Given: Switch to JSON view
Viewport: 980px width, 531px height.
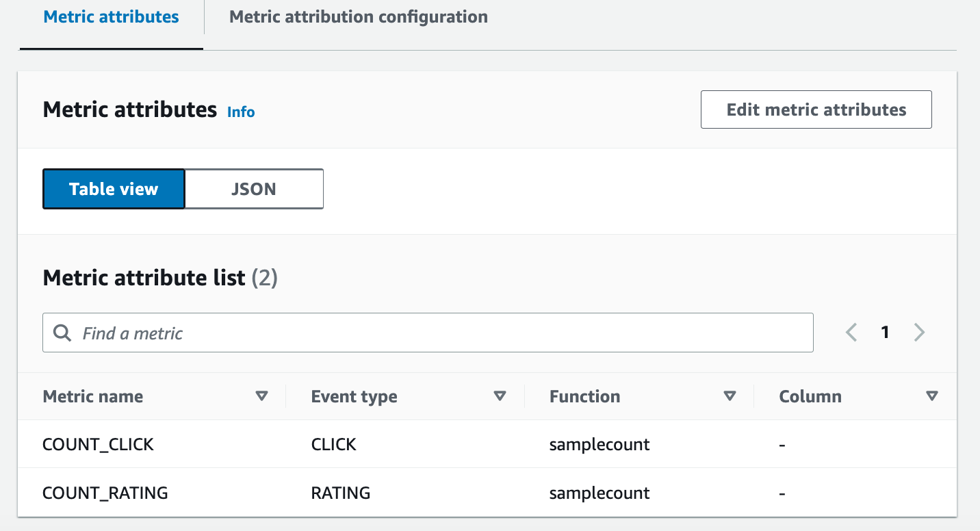Looking at the screenshot, I should 254,189.
